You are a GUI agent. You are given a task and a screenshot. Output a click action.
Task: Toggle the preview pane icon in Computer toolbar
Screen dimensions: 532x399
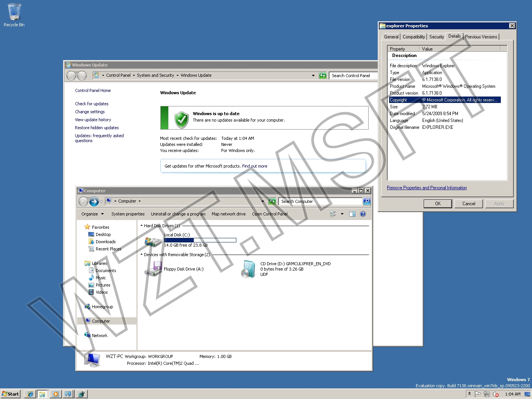coord(352,214)
